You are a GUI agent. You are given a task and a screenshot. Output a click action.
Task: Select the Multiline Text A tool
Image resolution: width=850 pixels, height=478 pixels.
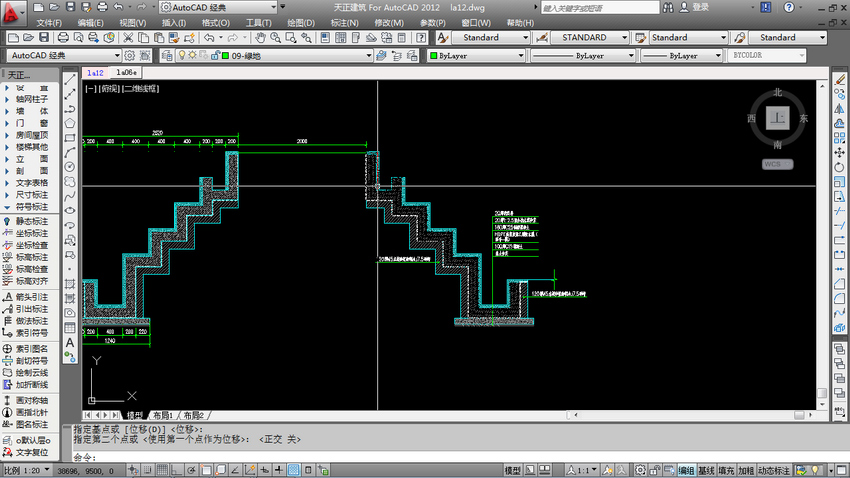click(70, 343)
